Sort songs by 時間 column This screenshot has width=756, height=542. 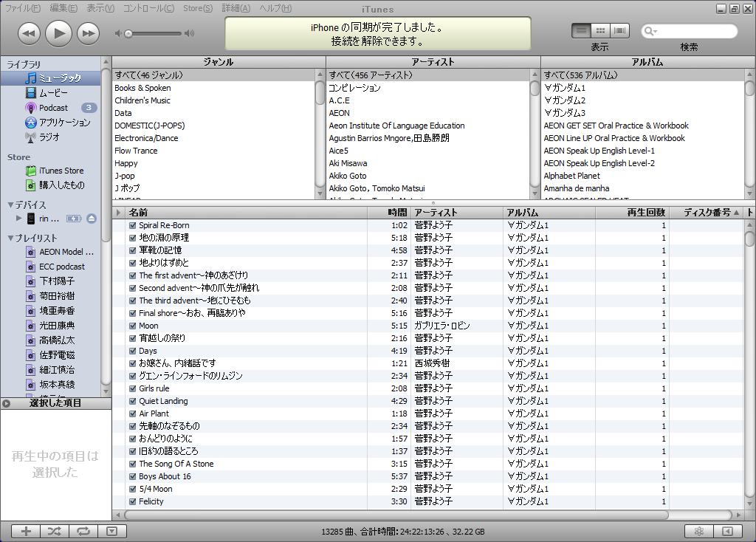[389, 213]
